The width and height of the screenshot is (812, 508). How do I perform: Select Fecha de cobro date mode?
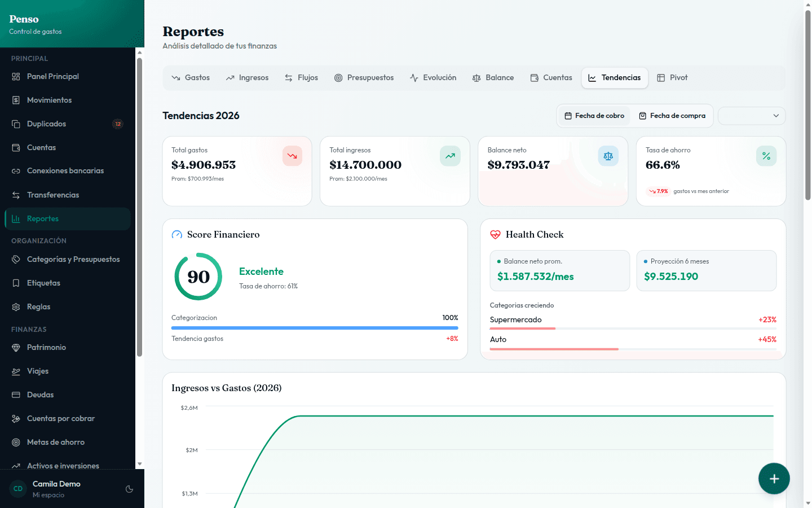tap(594, 116)
